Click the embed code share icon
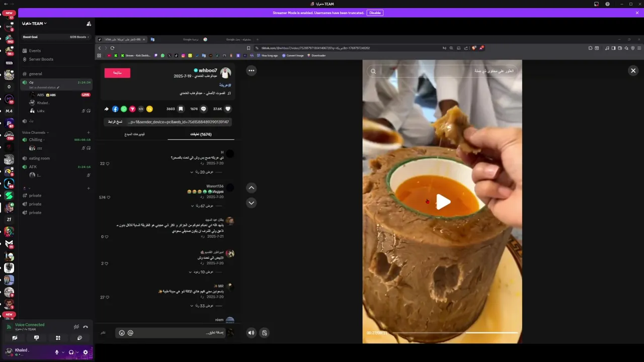Image resolution: width=644 pixels, height=362 pixels. [141, 109]
